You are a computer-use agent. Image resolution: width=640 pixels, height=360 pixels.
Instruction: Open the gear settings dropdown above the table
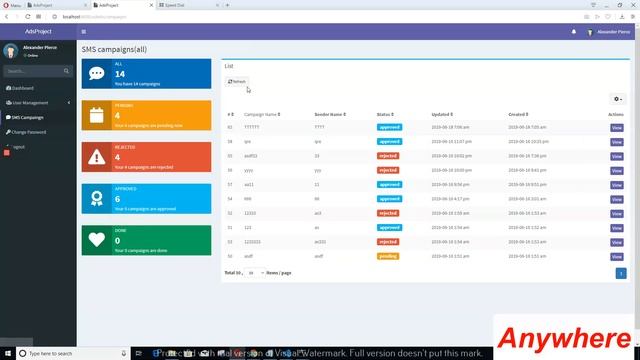pos(618,99)
